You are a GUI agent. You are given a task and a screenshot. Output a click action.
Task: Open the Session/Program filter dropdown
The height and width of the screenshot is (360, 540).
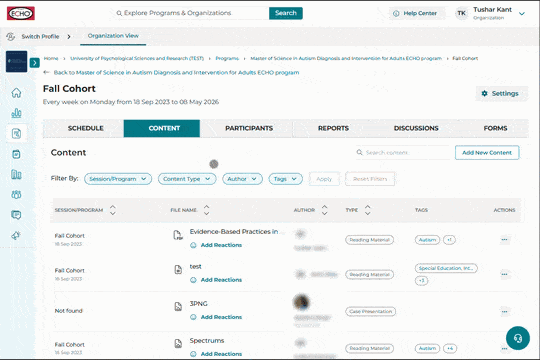[x=118, y=179]
